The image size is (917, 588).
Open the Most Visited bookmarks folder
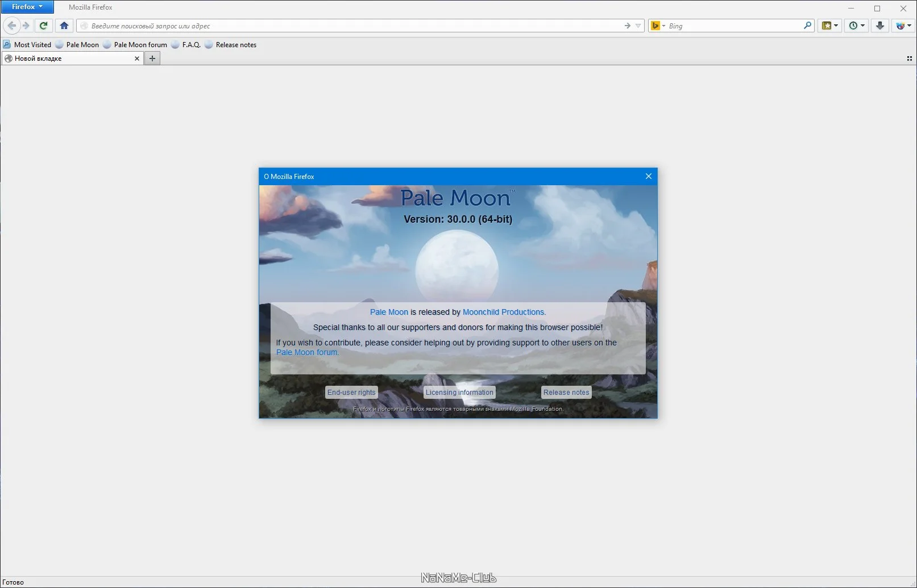(x=27, y=45)
